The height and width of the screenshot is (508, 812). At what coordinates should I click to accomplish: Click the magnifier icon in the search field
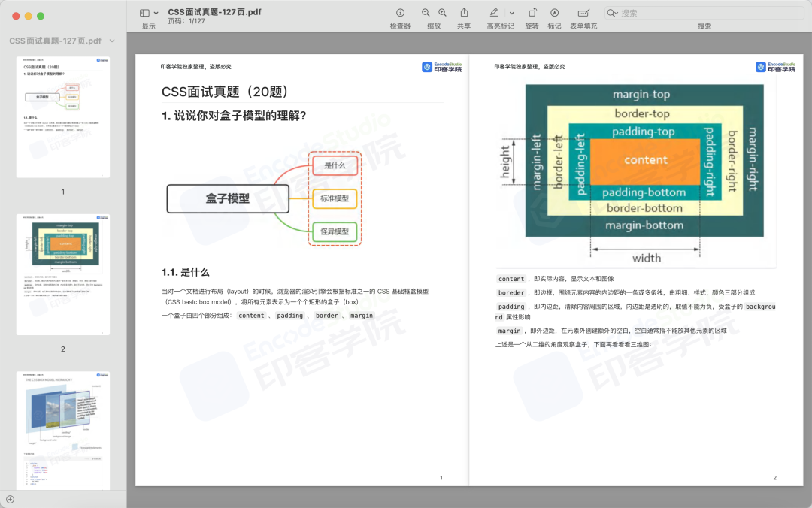pyautogui.click(x=612, y=13)
